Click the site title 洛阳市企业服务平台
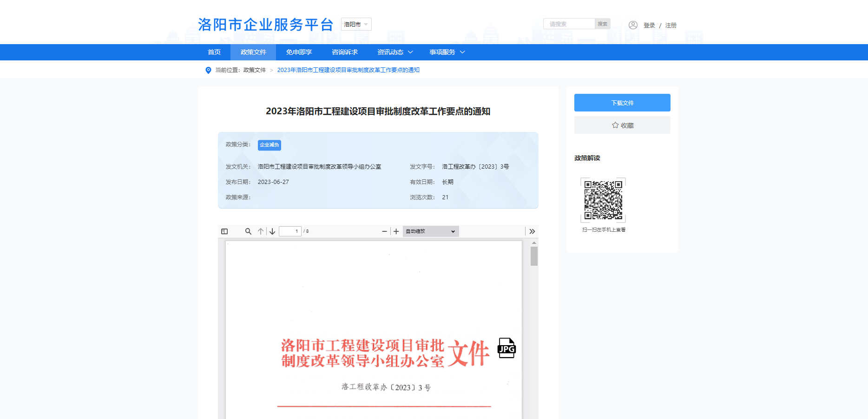Image resolution: width=868 pixels, height=419 pixels. pos(266,25)
